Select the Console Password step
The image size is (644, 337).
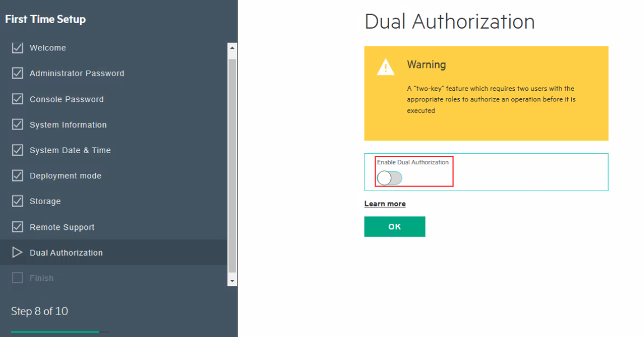(67, 99)
